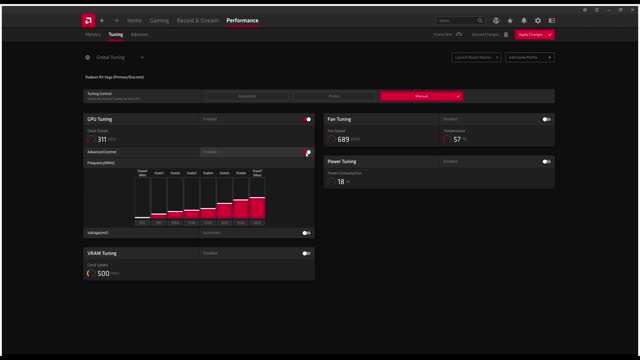The image size is (640, 360).
Task: Click State 3 frequency slider
Action: coord(191,198)
